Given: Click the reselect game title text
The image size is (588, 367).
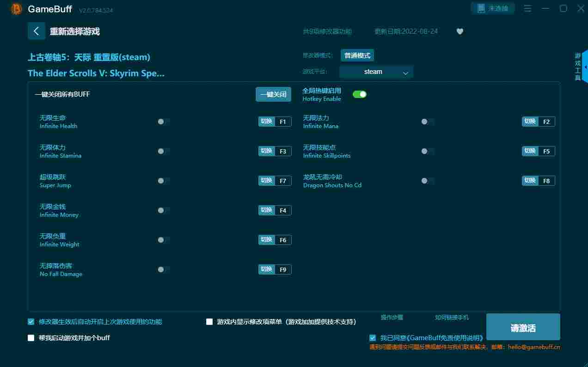Looking at the screenshot, I should [75, 31].
